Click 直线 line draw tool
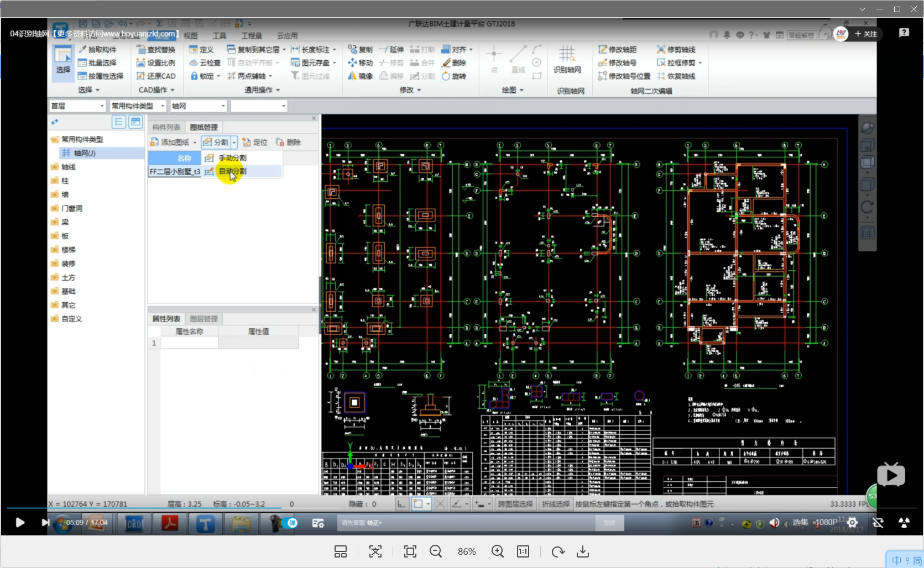The image size is (924, 568). click(x=518, y=60)
